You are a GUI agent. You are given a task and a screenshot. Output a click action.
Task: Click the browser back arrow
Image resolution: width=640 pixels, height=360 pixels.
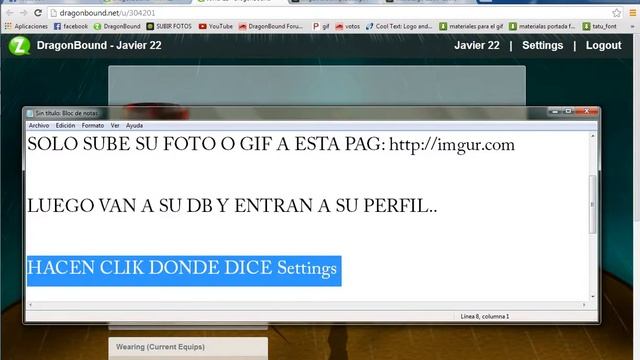[x=10, y=13]
